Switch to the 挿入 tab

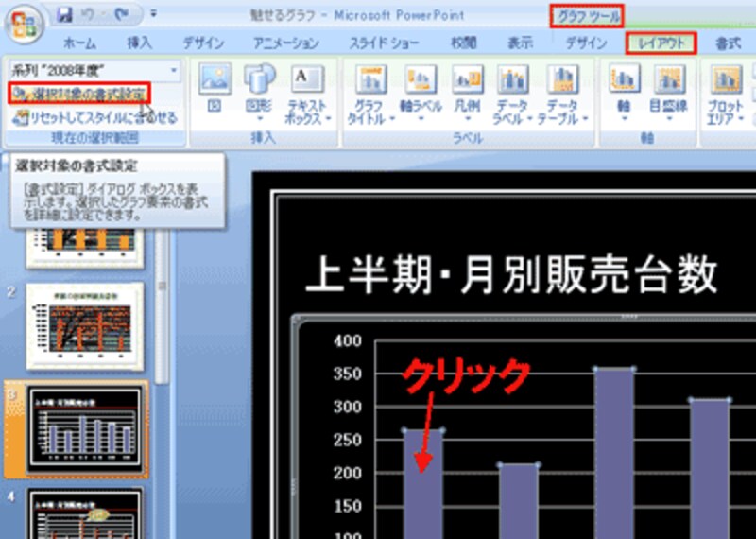(140, 43)
